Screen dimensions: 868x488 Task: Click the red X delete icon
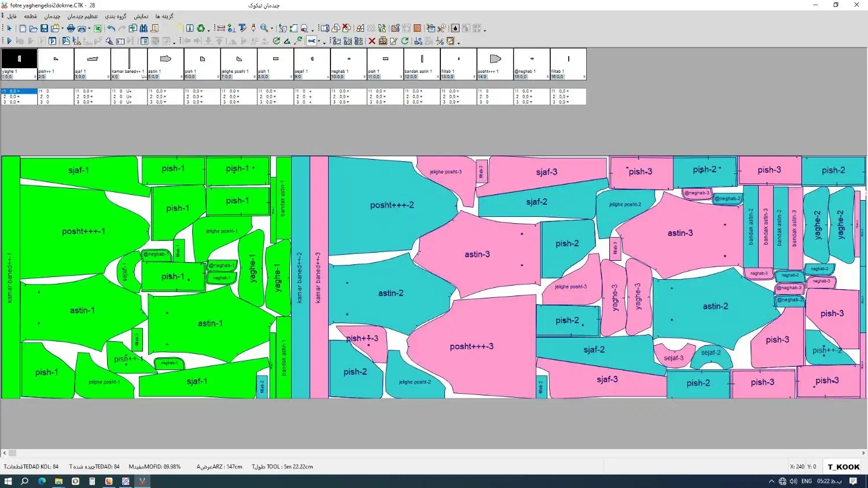click(x=372, y=41)
